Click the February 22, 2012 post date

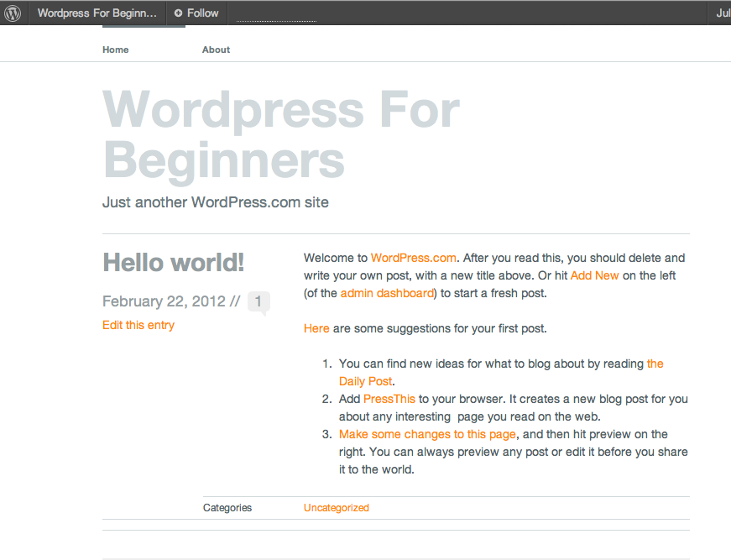tap(164, 301)
